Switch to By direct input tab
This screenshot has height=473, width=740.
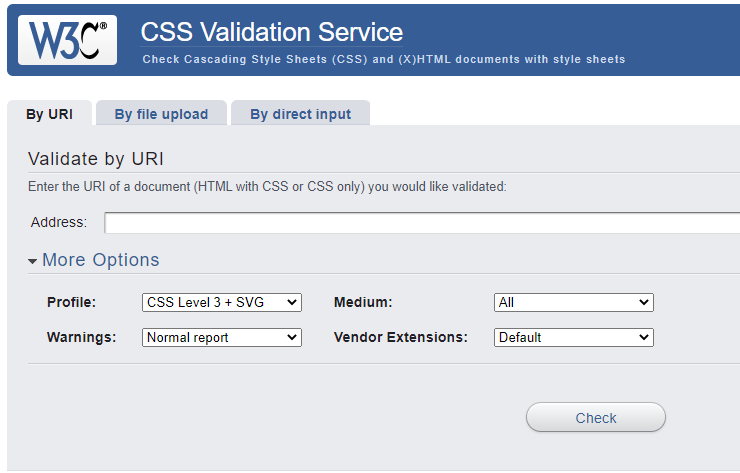point(301,114)
